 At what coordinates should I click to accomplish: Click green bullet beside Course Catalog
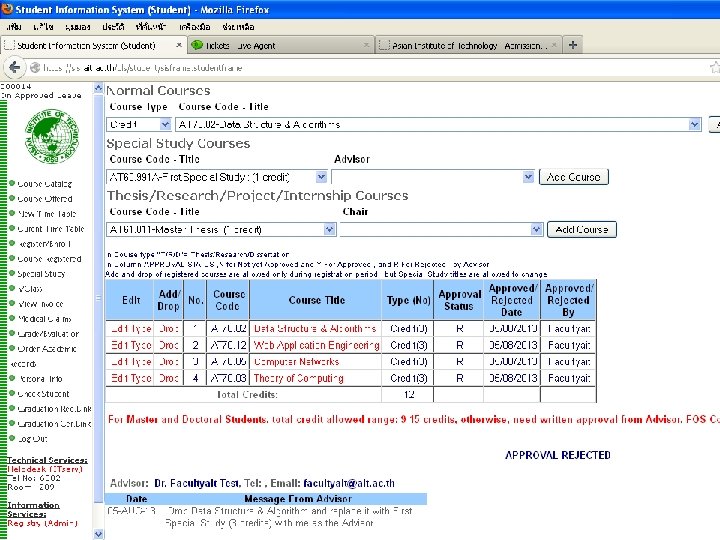click(x=12, y=183)
